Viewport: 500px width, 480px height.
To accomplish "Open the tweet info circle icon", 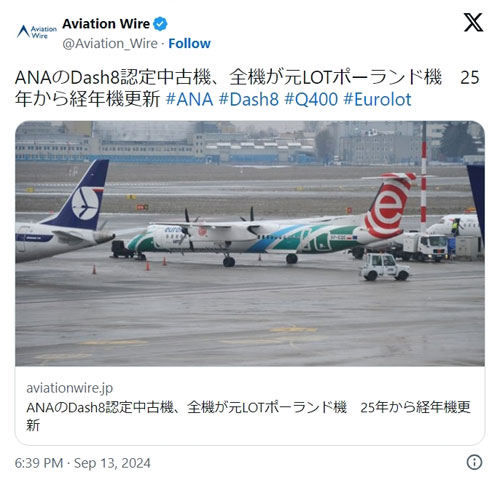I will (x=474, y=462).
